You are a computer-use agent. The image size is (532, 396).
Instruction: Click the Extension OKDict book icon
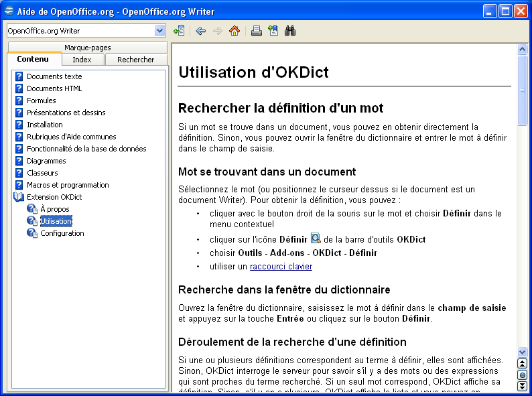coord(19,197)
